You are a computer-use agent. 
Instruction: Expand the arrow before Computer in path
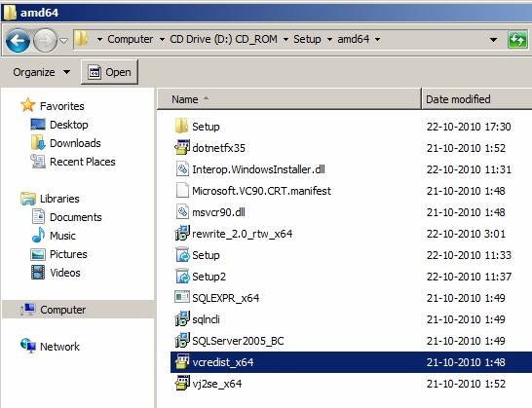coord(99,39)
